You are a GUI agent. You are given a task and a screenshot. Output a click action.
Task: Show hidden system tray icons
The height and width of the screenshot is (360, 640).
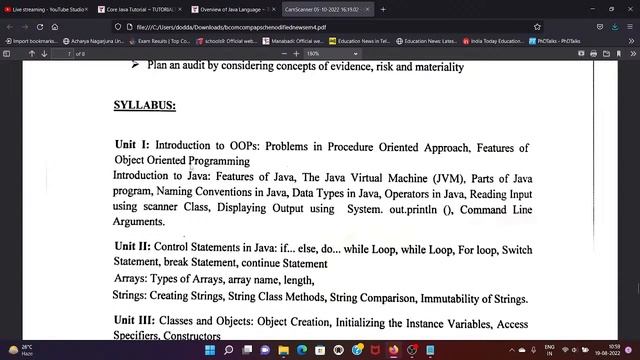(511, 350)
